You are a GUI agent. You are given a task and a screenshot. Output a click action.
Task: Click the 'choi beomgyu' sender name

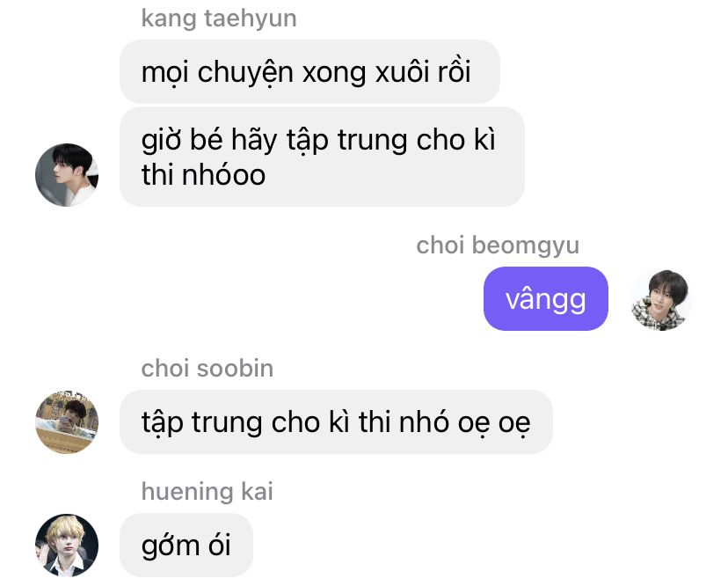[498, 245]
